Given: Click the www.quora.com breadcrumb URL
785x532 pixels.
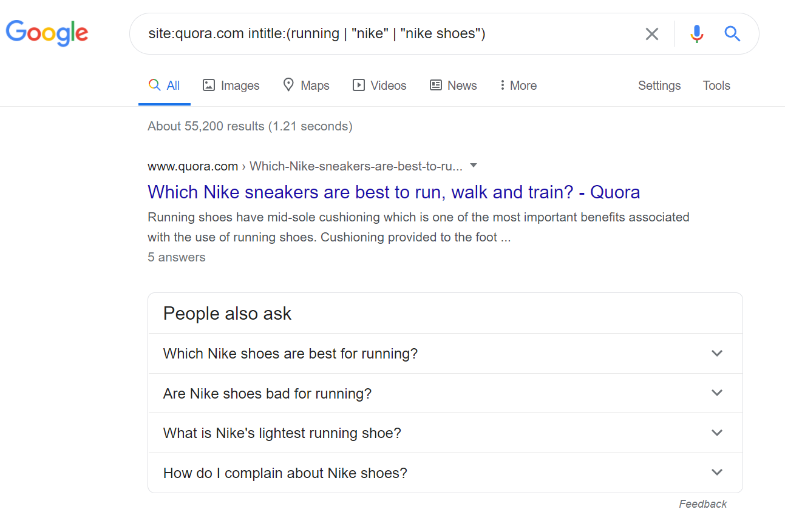Looking at the screenshot, I should tap(305, 166).
